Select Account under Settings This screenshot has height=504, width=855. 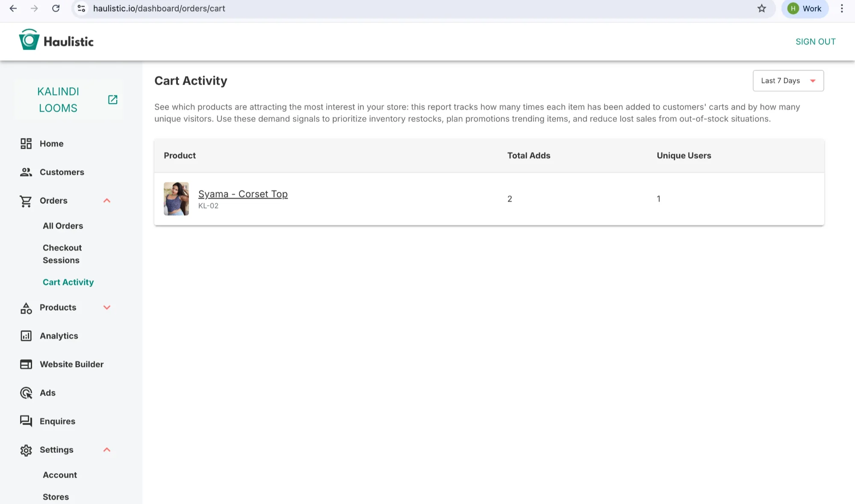pos(60,475)
